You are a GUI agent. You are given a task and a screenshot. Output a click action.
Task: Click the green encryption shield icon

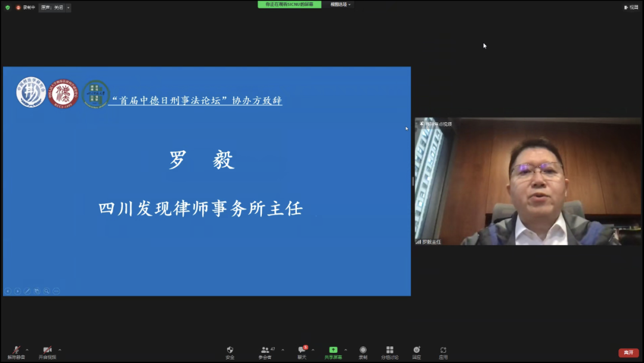pos(8,8)
